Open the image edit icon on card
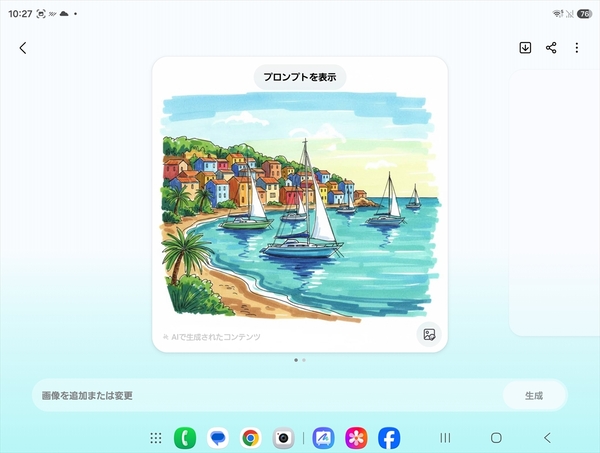This screenshot has height=453, width=600. [x=429, y=334]
